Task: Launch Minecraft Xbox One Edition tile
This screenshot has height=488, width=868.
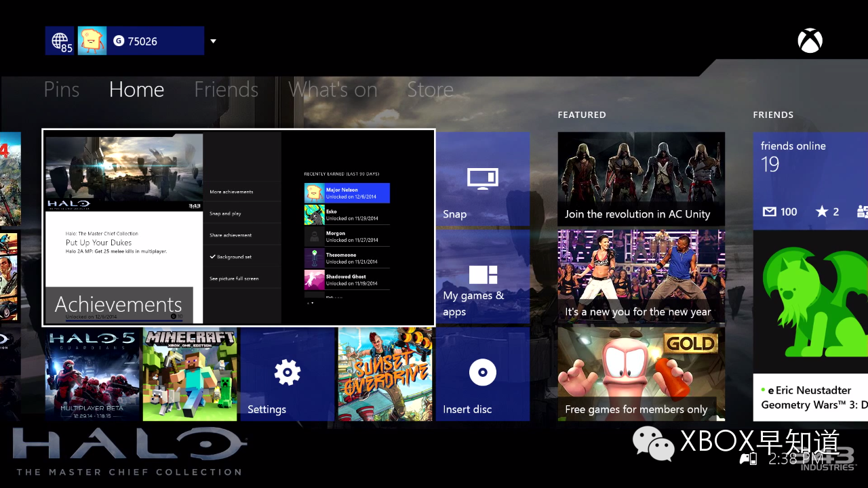Action: (190, 374)
